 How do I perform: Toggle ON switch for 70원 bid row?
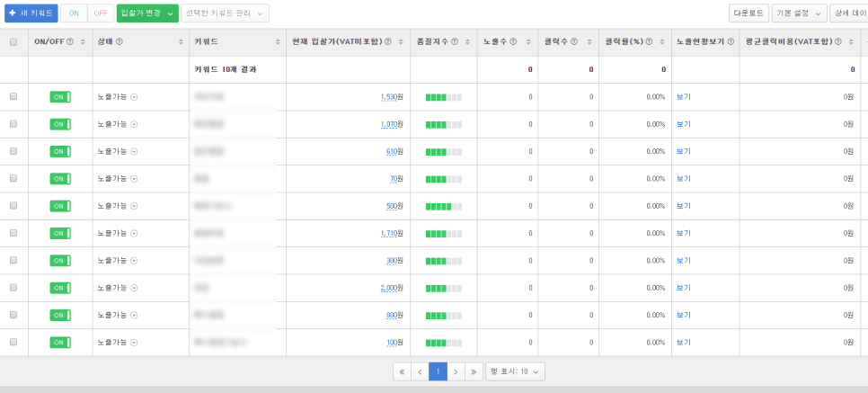pos(60,178)
